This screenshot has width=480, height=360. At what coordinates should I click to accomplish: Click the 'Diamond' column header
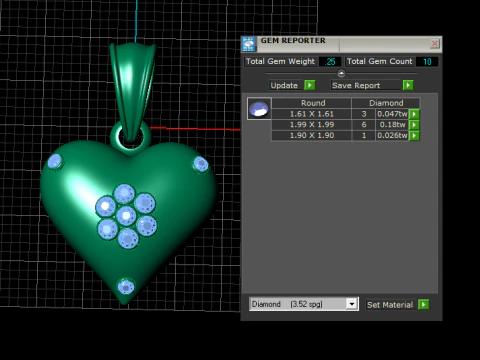386,103
